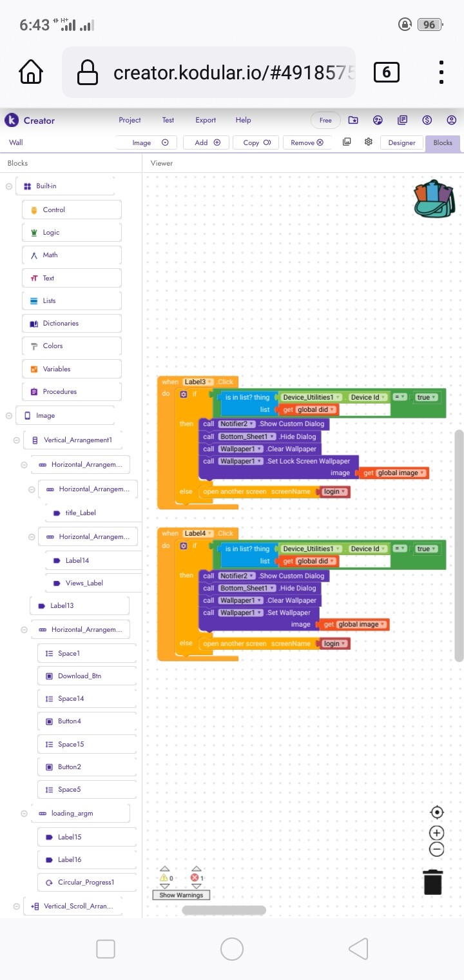Open the starred projects folder icon

pos(353,120)
